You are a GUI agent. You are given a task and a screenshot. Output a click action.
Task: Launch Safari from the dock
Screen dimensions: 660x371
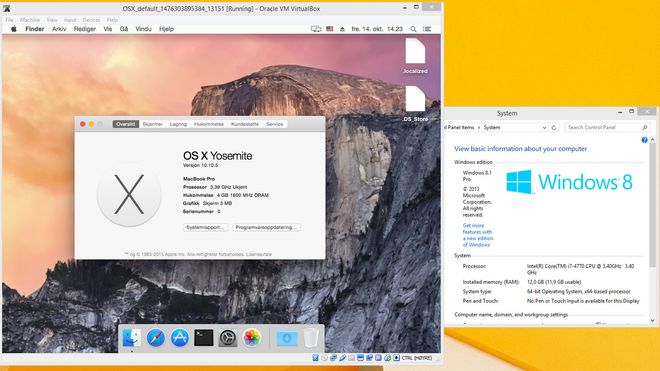tap(155, 338)
